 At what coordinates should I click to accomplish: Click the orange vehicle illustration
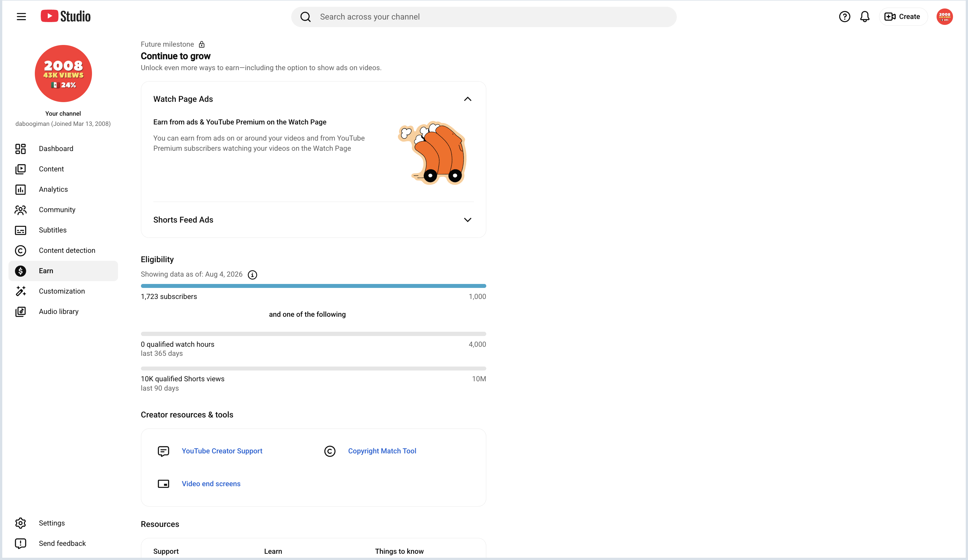(432, 153)
